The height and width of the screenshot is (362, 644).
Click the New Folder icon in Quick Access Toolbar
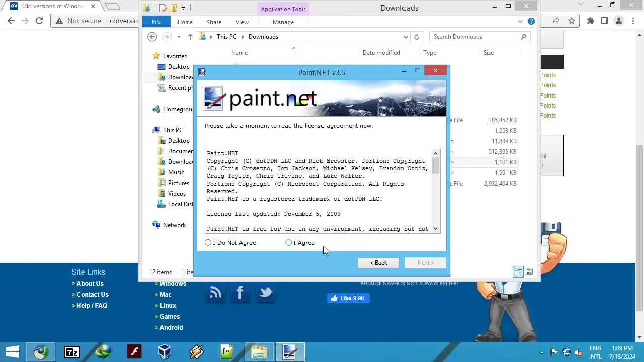pos(173,8)
